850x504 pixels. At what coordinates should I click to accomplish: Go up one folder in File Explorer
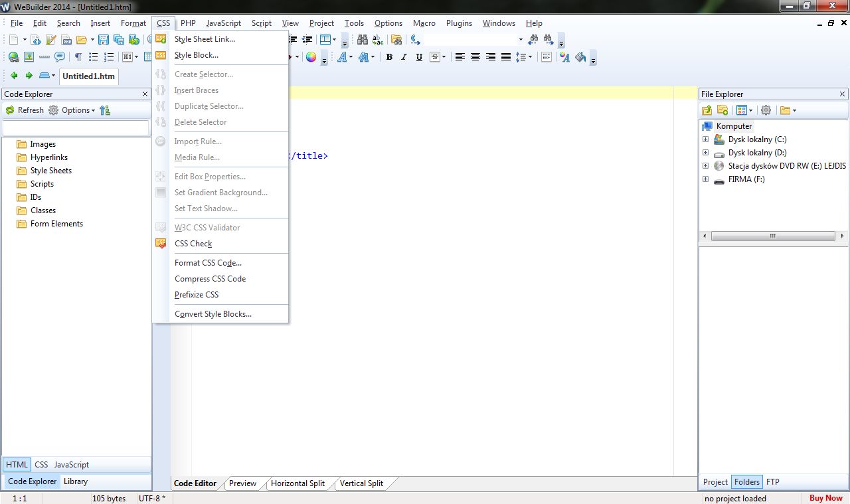pos(707,110)
